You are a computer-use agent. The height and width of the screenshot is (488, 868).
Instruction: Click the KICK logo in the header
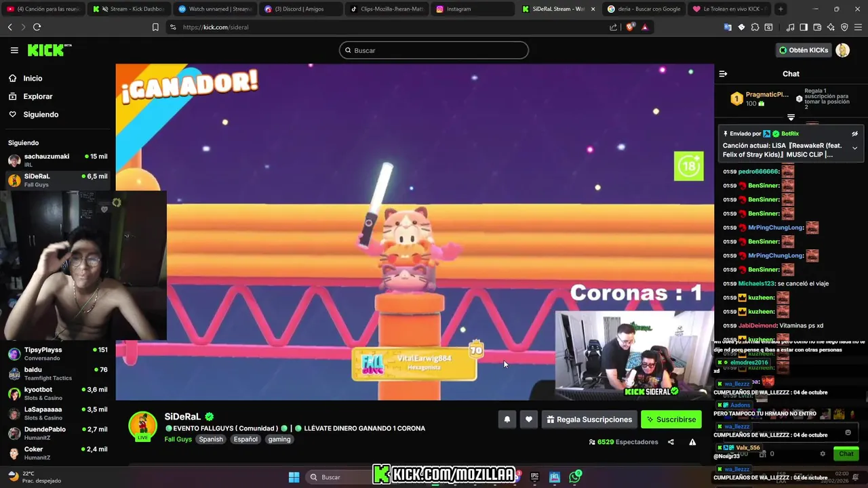pos(49,50)
